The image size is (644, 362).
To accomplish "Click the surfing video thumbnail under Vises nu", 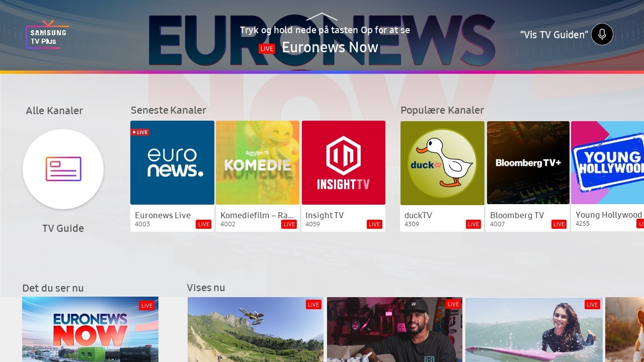I will coord(534,329).
